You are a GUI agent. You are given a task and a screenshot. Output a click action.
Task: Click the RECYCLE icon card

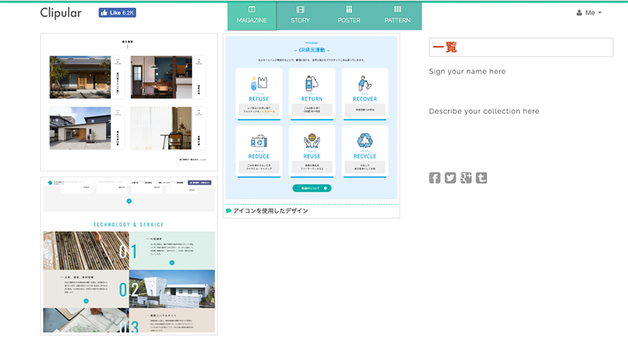click(x=364, y=151)
